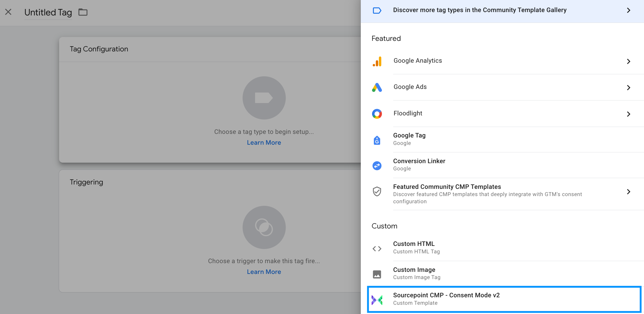Click 'Choose a tag type to begin setup...' text
The height and width of the screenshot is (314, 644).
click(264, 132)
